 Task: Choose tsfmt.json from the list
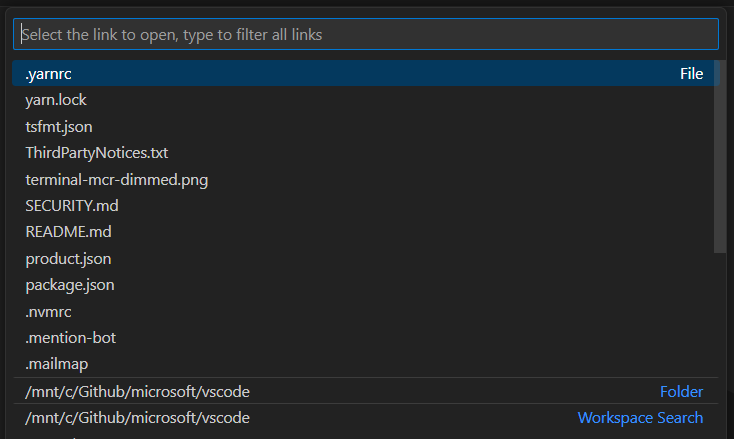tap(59, 126)
